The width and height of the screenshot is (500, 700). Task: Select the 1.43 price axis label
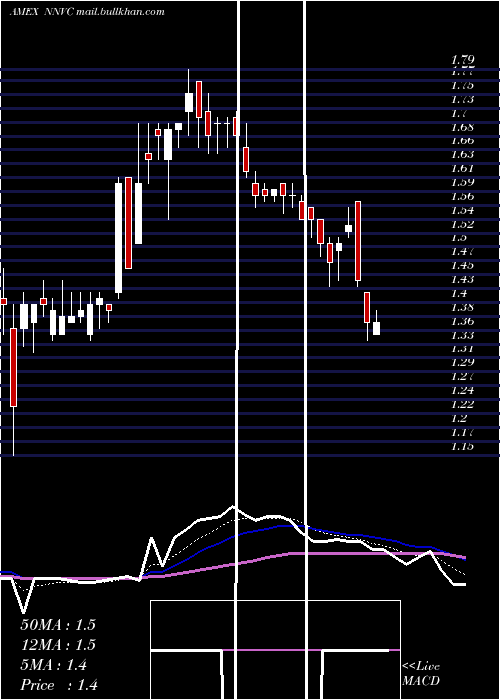coord(463,279)
